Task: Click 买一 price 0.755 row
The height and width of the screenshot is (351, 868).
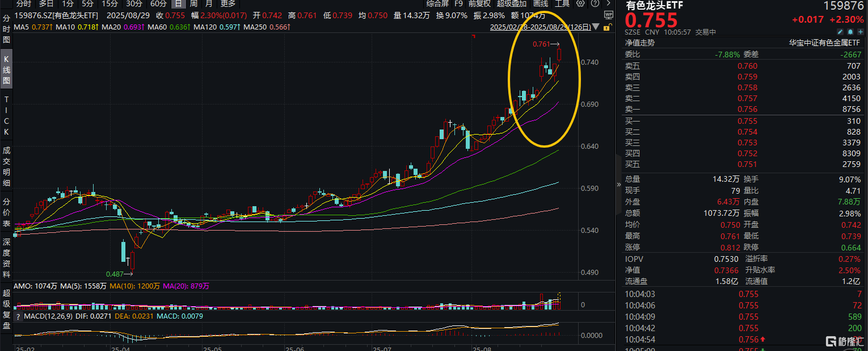Action: pyautogui.click(x=743, y=121)
